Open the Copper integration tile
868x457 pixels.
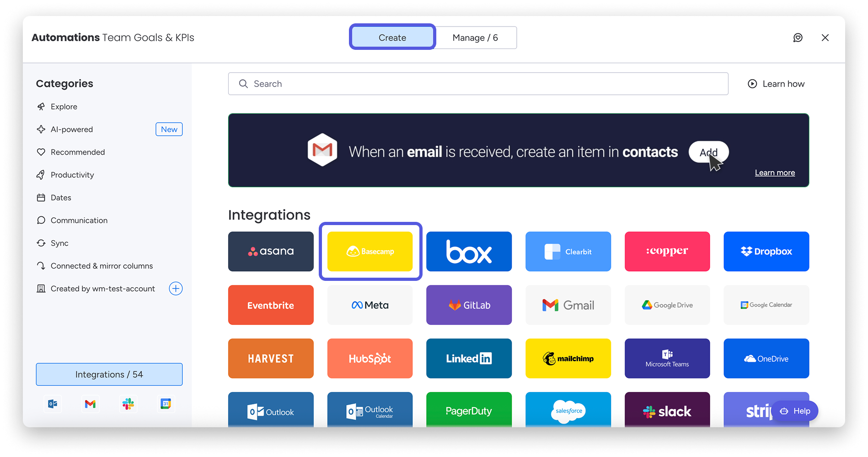click(667, 251)
